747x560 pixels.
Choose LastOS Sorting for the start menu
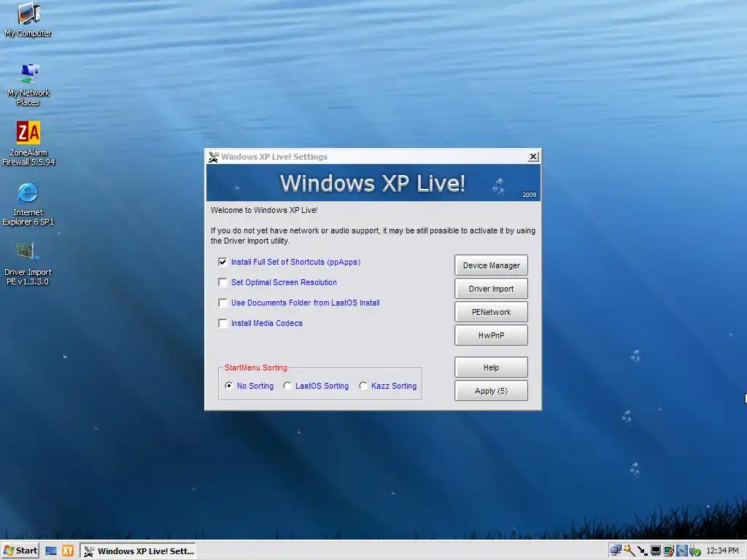pos(287,386)
